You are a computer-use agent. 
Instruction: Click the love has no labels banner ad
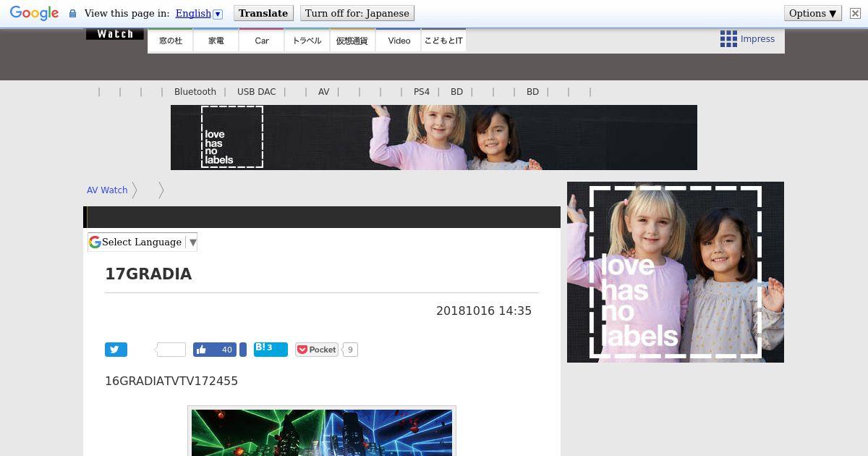coord(434,138)
